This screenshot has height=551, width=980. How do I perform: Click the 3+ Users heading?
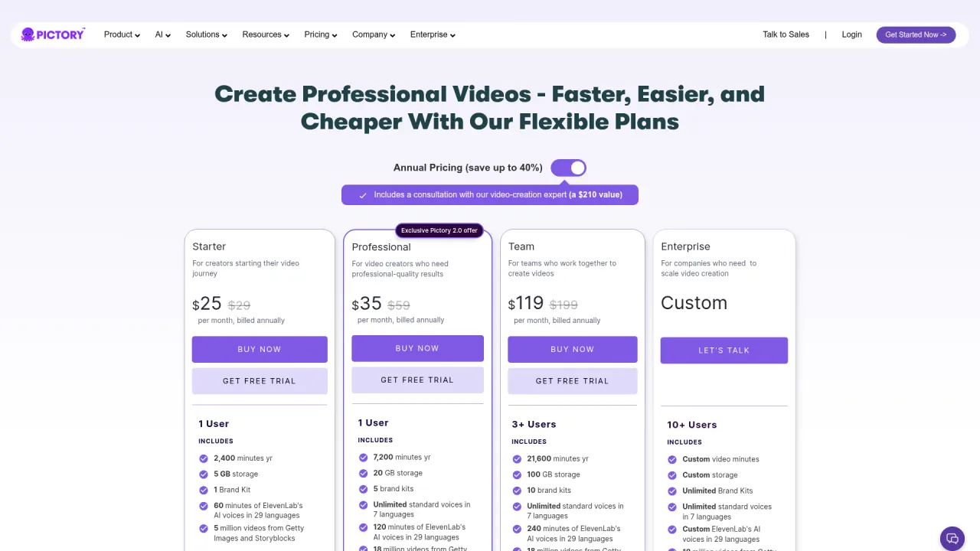coord(534,424)
